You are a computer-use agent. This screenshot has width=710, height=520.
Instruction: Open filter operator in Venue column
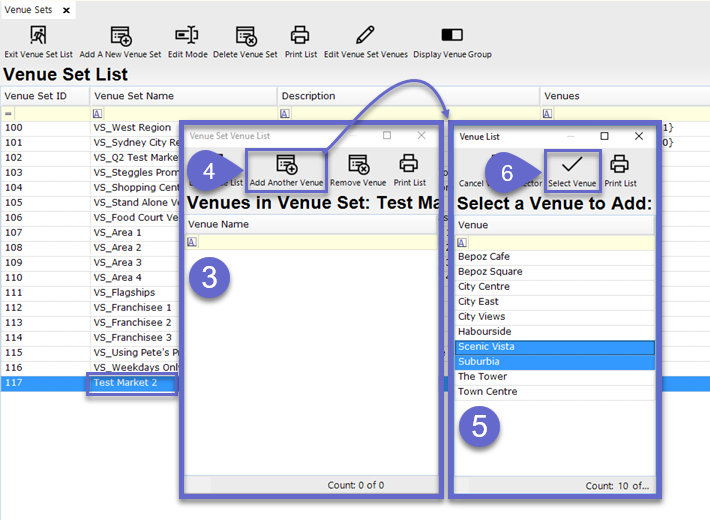point(463,242)
